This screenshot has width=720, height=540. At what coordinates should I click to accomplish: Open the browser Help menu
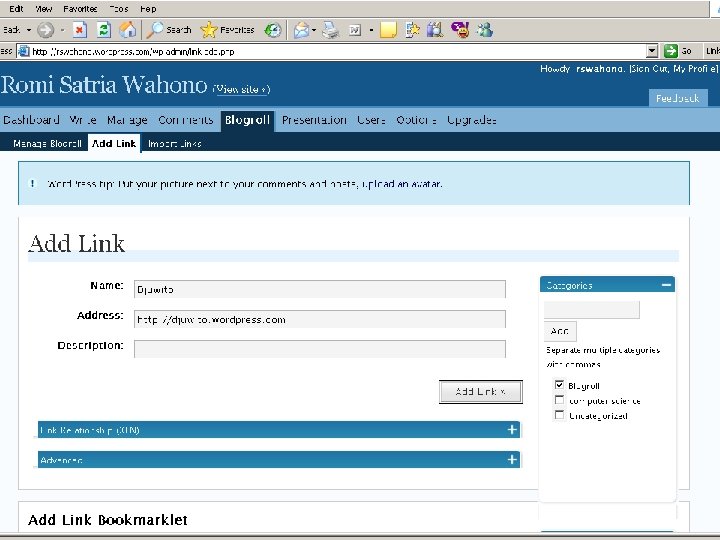(x=148, y=9)
